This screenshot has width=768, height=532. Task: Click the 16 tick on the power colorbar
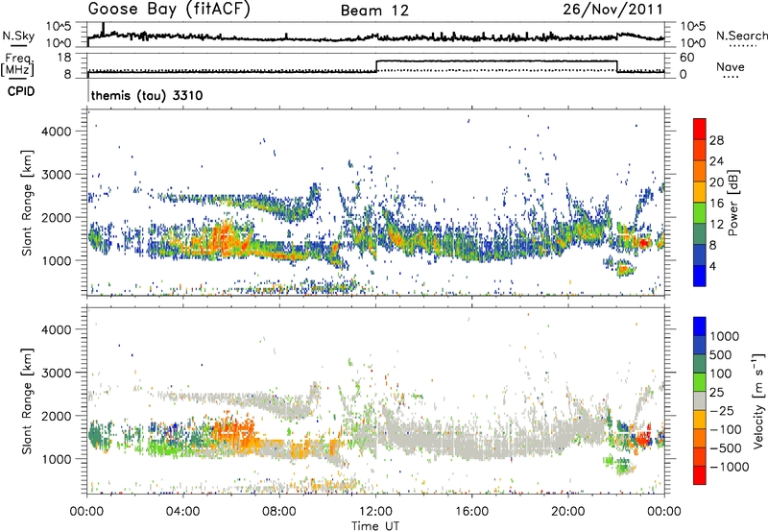coord(716,204)
